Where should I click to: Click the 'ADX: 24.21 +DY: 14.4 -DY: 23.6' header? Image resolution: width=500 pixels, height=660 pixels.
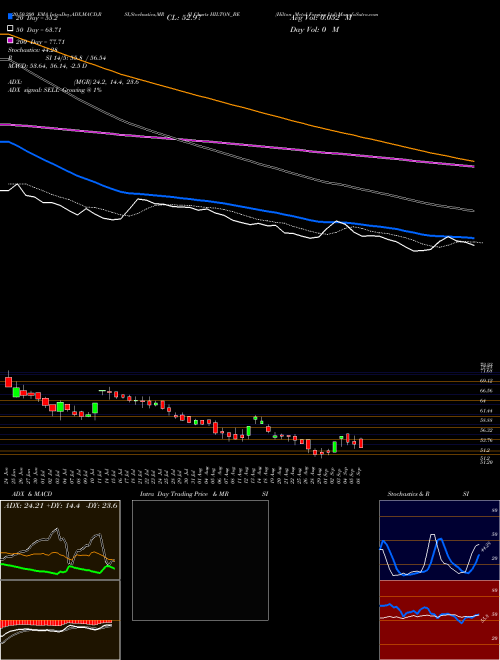(x=60, y=506)
